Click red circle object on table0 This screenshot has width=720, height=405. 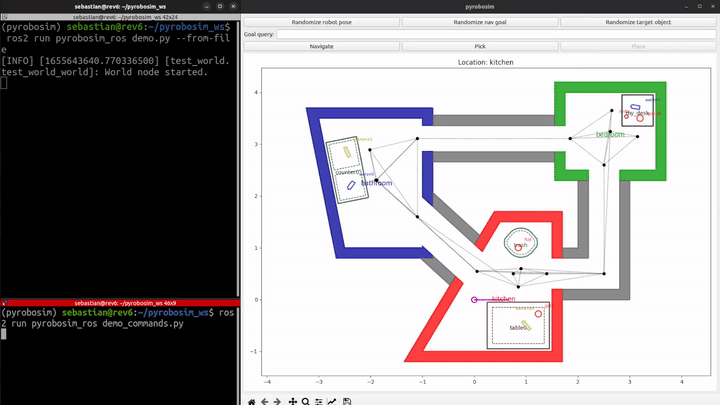point(538,314)
